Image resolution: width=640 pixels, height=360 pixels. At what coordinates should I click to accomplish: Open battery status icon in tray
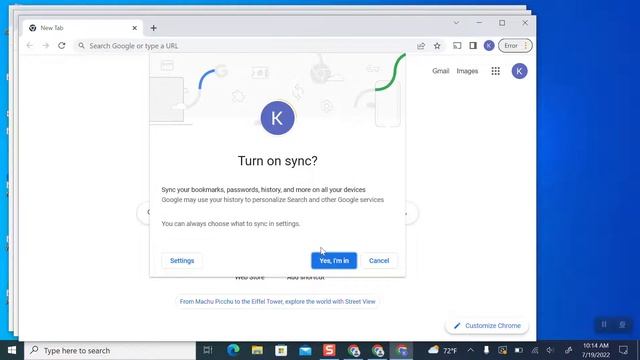coord(519,350)
